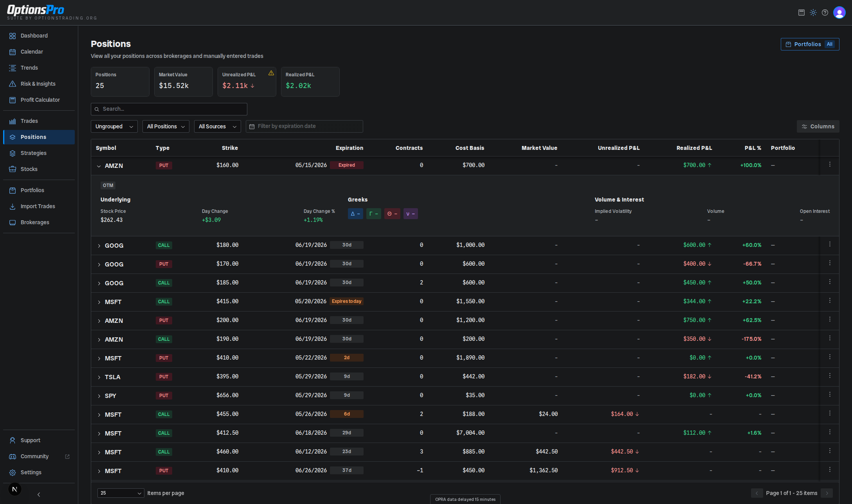Click the search magnifier icon
This screenshot has width=852, height=504.
[97, 109]
